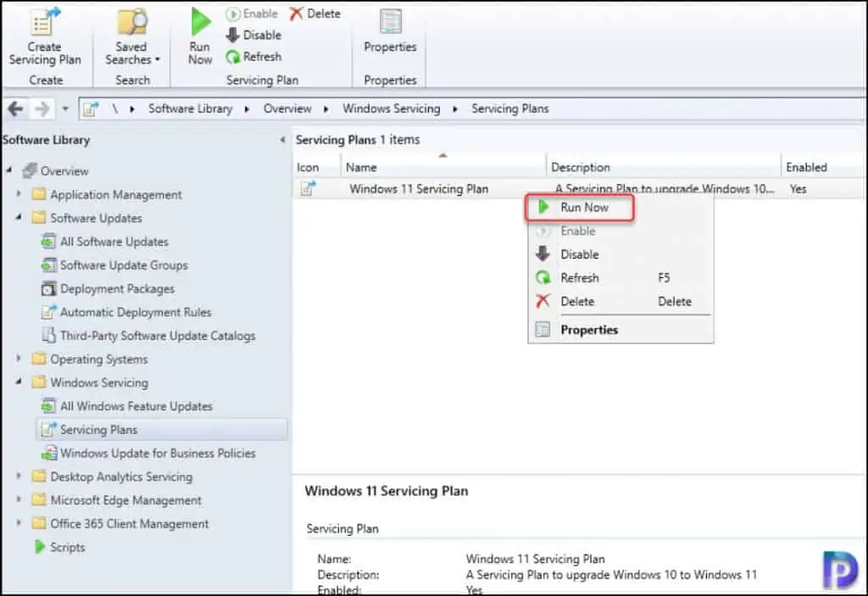Viewport: 868px width, 596px height.
Task: Click Create Servicing Plan ribbon icon
Action: (x=44, y=36)
